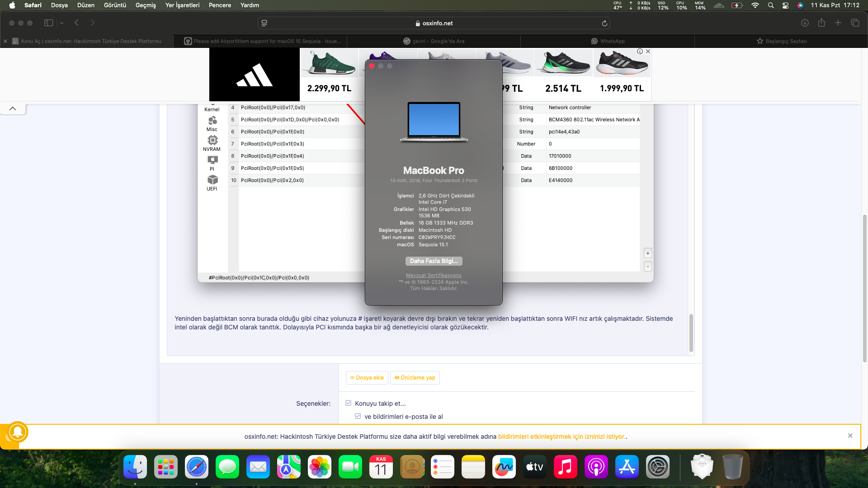The image size is (868, 488).
Task: Toggle the 'Konuyu takip et' checkbox
Action: (x=348, y=403)
